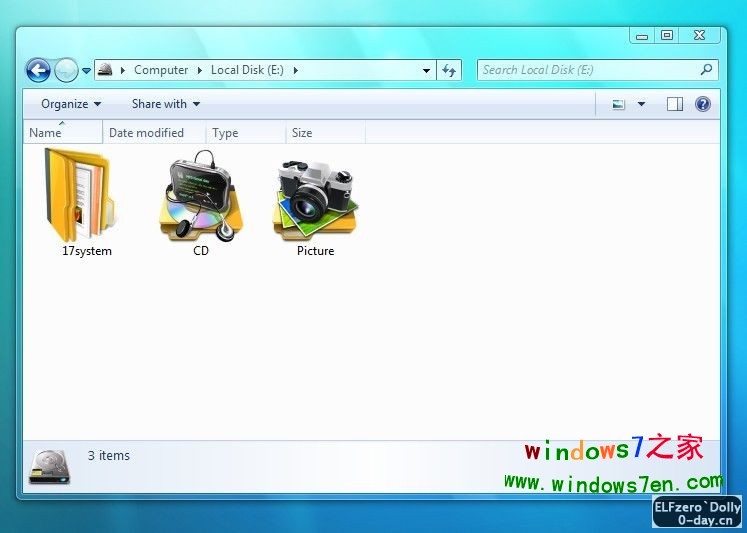Open the Organize menu
747x533 pixels.
pyautogui.click(x=70, y=104)
